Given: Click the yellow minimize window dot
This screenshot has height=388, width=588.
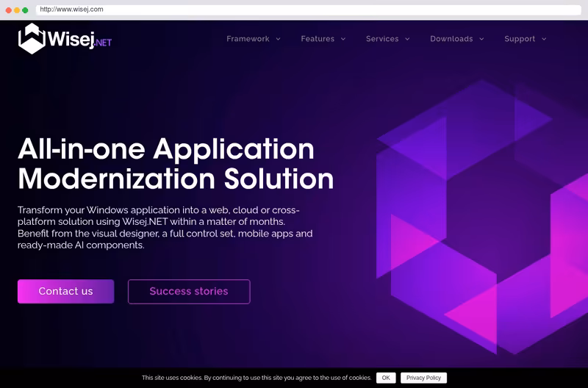Looking at the screenshot, I should point(17,10).
